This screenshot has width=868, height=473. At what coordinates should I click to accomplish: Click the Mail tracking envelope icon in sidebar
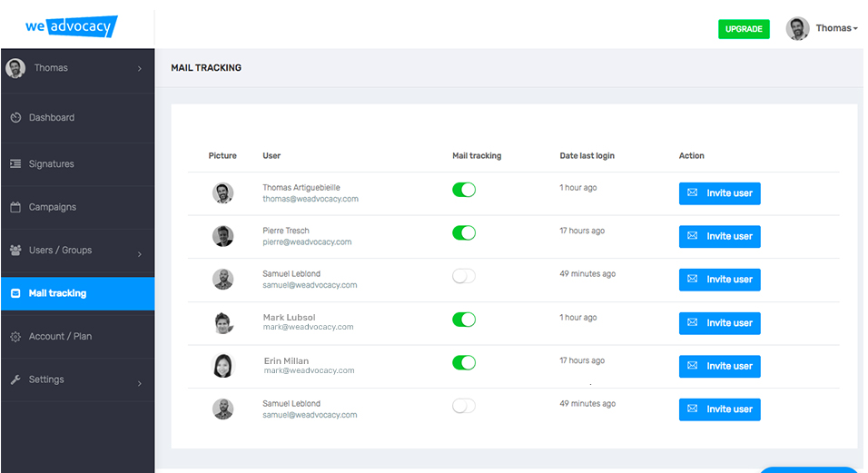pos(15,293)
